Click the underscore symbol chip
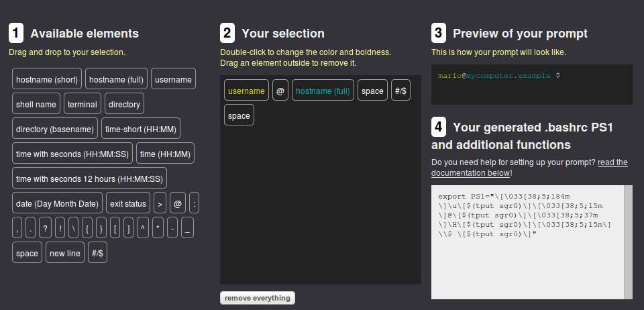Viewport: 644px width, 310px height. pos(187,228)
